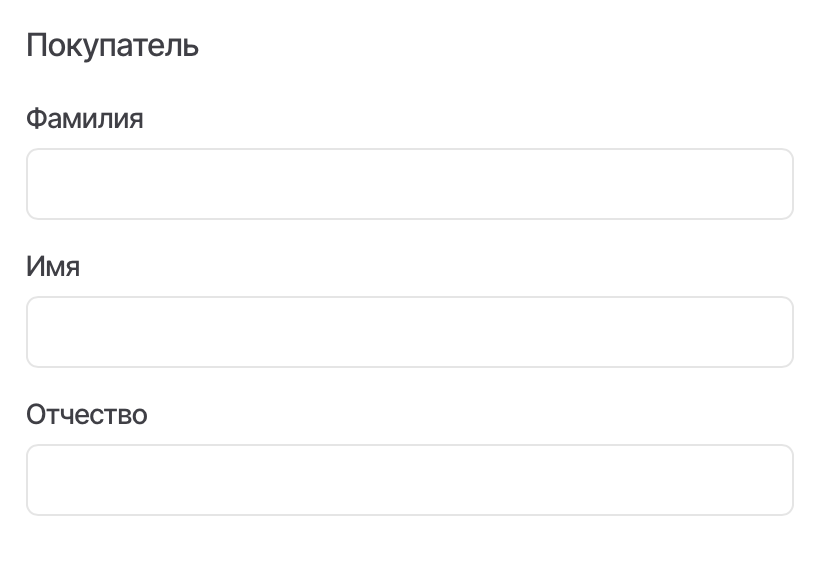The width and height of the screenshot is (826, 564).
Task: Click the Фамилия input field
Action: [410, 184]
